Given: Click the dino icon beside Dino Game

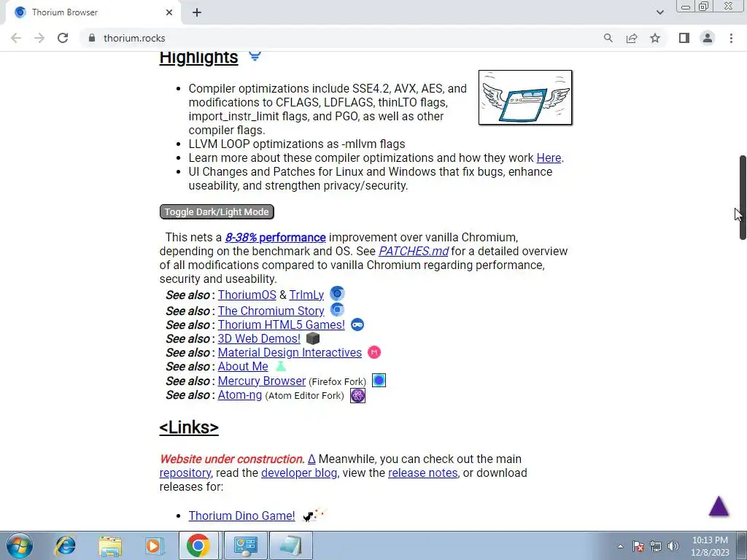Looking at the screenshot, I should tap(313, 516).
